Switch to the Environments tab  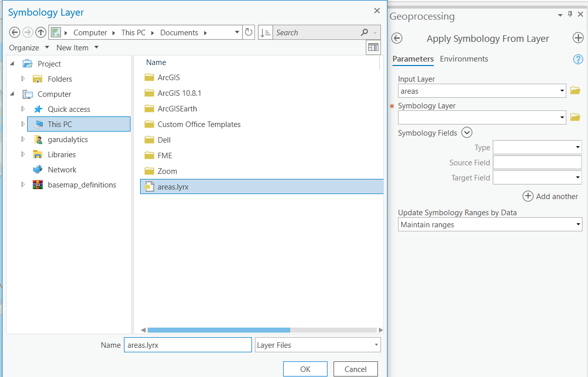point(464,58)
